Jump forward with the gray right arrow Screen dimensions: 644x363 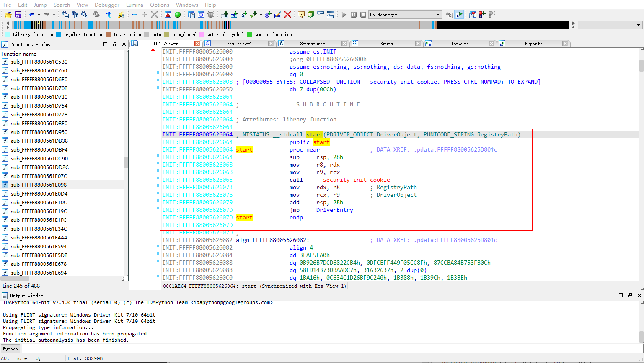(46, 15)
